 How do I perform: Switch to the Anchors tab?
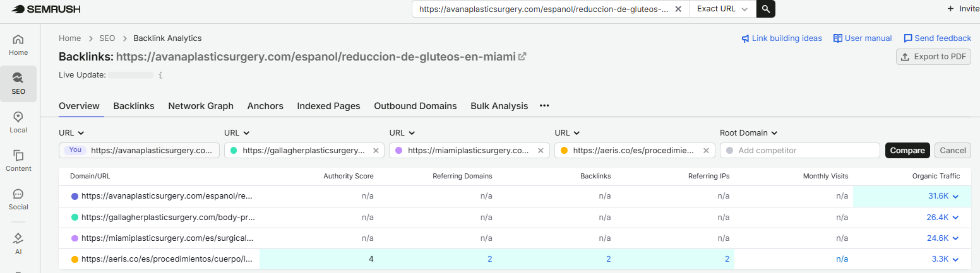pyautogui.click(x=265, y=106)
